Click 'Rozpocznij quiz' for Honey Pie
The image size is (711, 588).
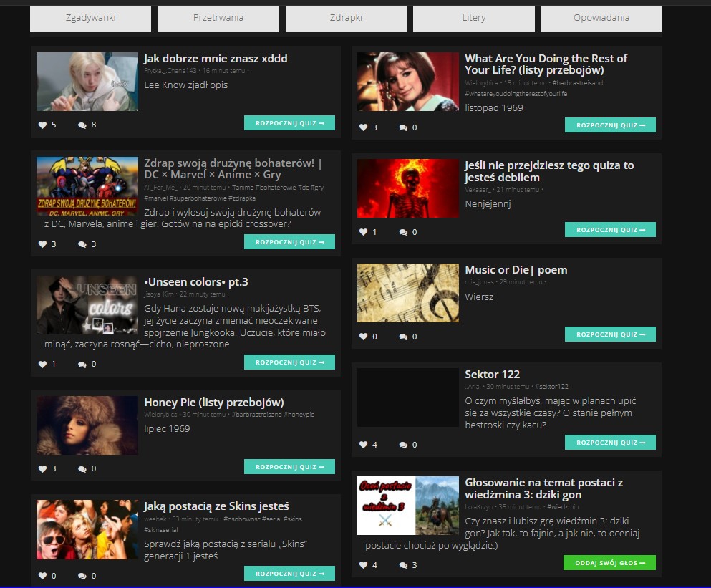coord(289,467)
